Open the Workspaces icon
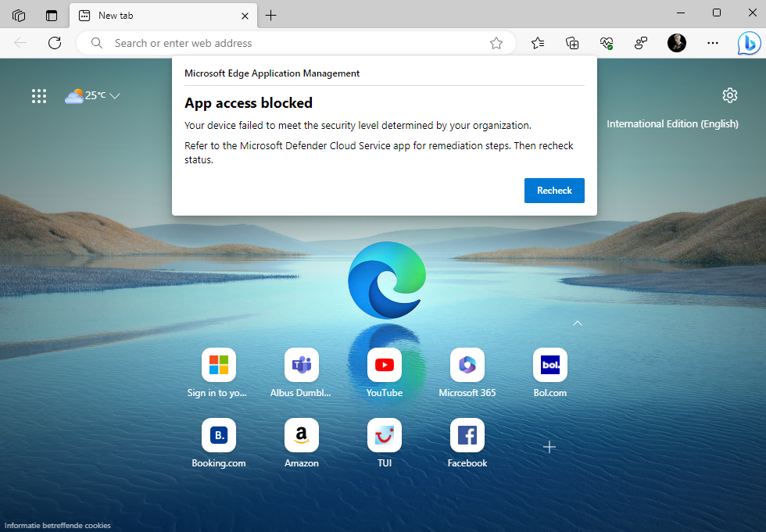 point(19,16)
